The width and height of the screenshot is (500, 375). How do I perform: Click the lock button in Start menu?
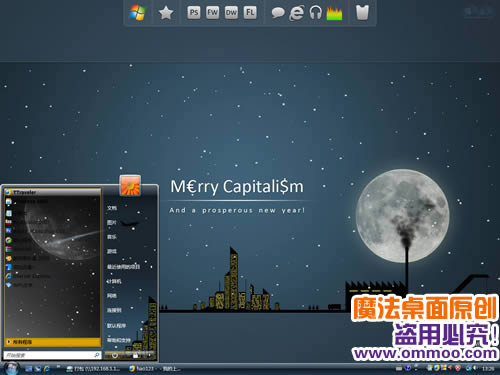[x=135, y=355]
